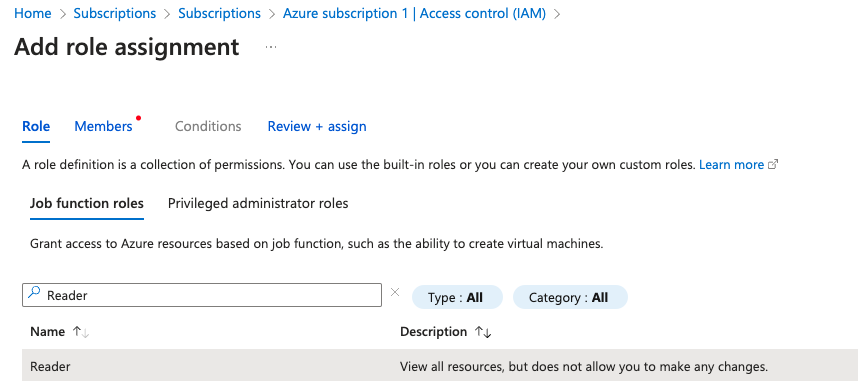Open the Type : All filter
Screen dimensions: 858x382
456,297
